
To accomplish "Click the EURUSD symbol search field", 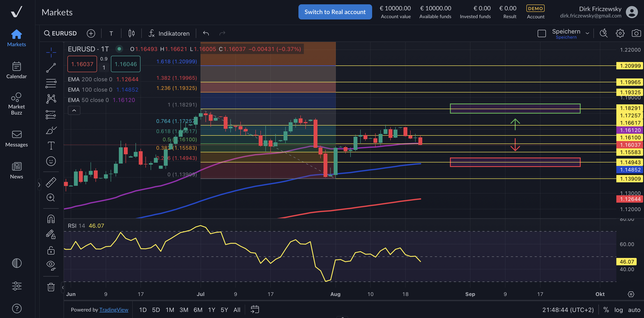I will point(60,33).
